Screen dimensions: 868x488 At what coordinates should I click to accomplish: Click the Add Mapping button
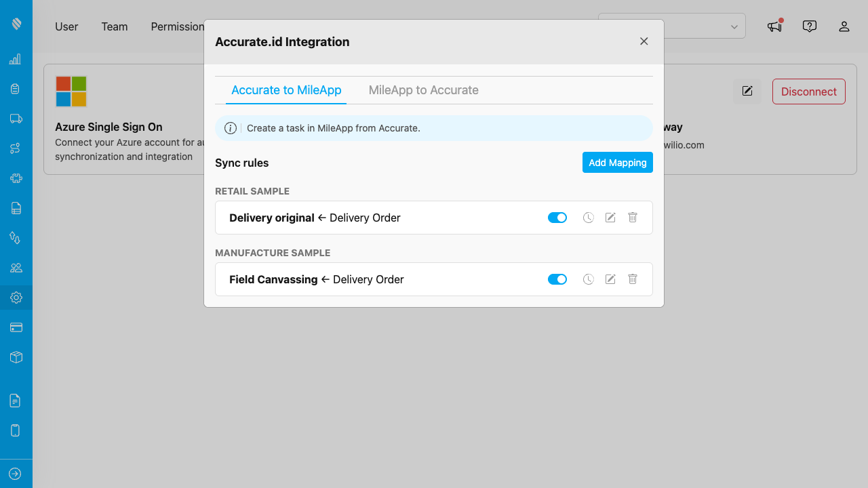click(618, 163)
